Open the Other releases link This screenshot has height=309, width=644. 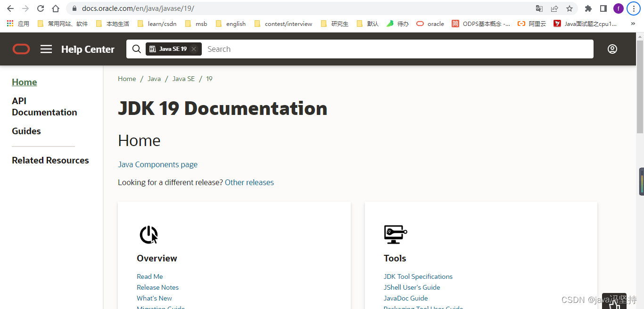[249, 182]
